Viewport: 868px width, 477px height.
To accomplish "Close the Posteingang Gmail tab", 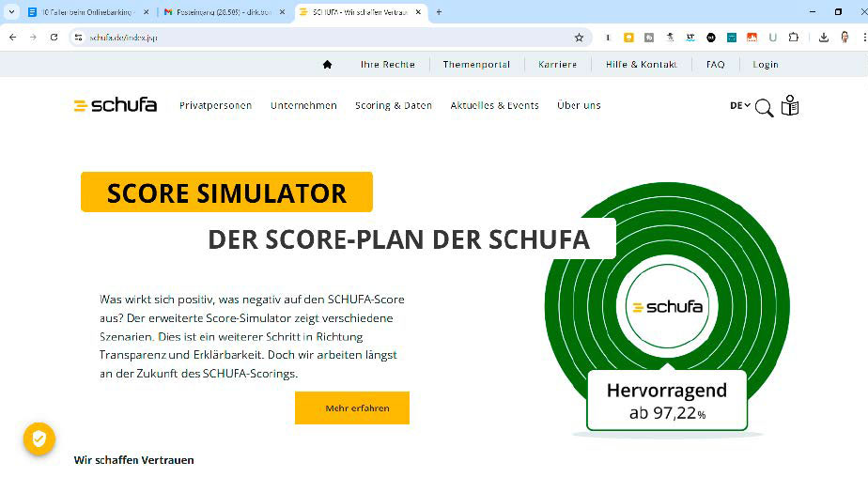I will click(x=282, y=11).
